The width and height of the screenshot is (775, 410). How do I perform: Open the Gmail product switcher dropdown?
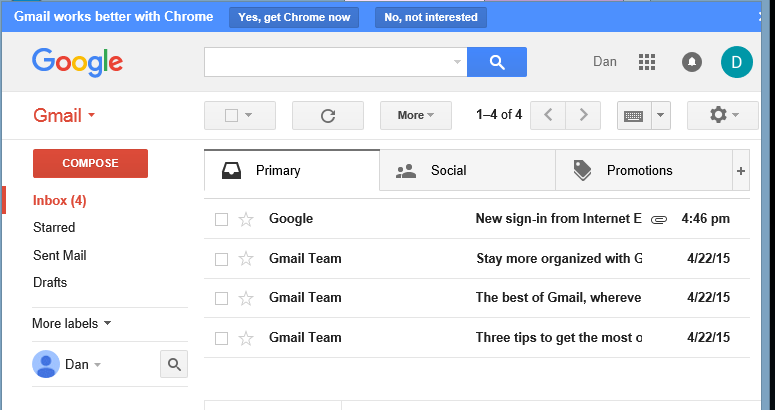coord(64,116)
